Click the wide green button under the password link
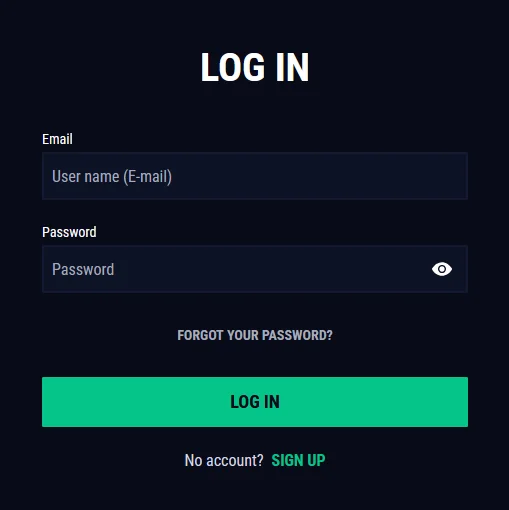Screen dimensions: 509x510 point(255,402)
